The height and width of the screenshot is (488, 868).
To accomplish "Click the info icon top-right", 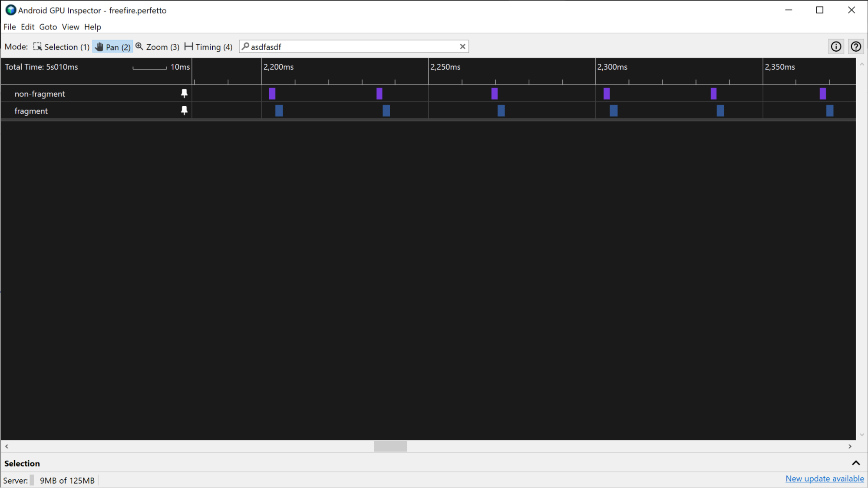I will click(x=836, y=46).
